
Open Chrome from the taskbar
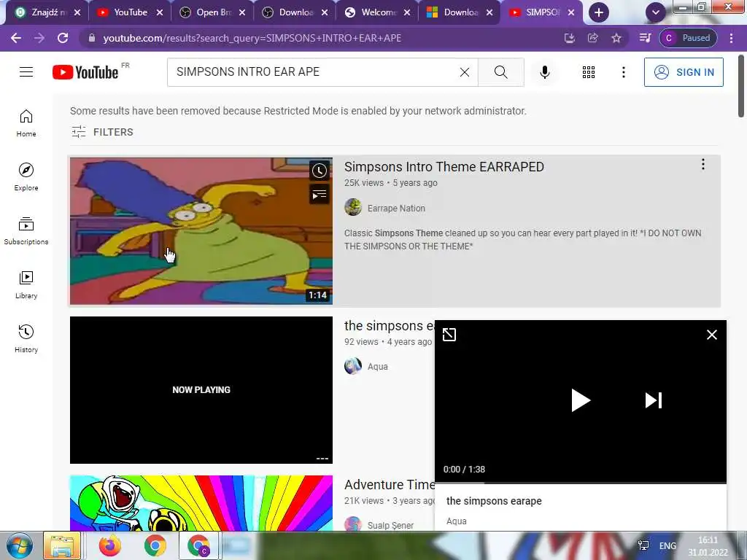(155, 545)
